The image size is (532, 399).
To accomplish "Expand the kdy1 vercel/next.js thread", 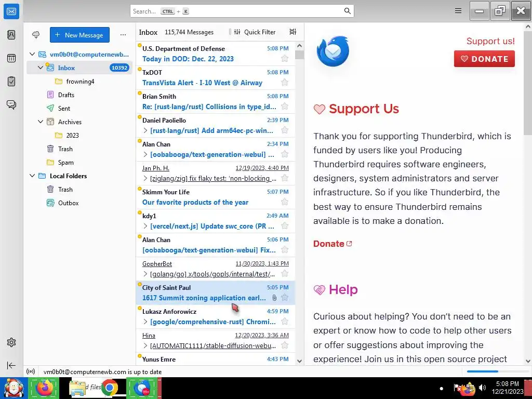I will 145,226.
